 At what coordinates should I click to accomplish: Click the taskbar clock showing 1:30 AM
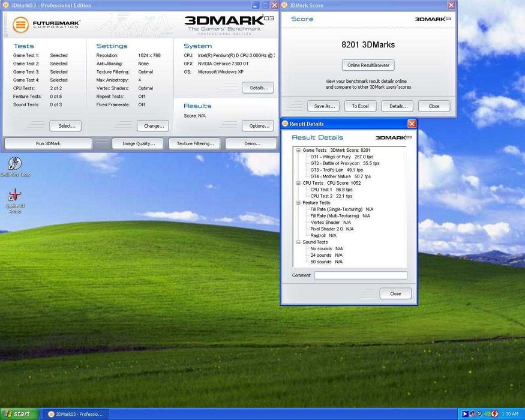coord(509,415)
